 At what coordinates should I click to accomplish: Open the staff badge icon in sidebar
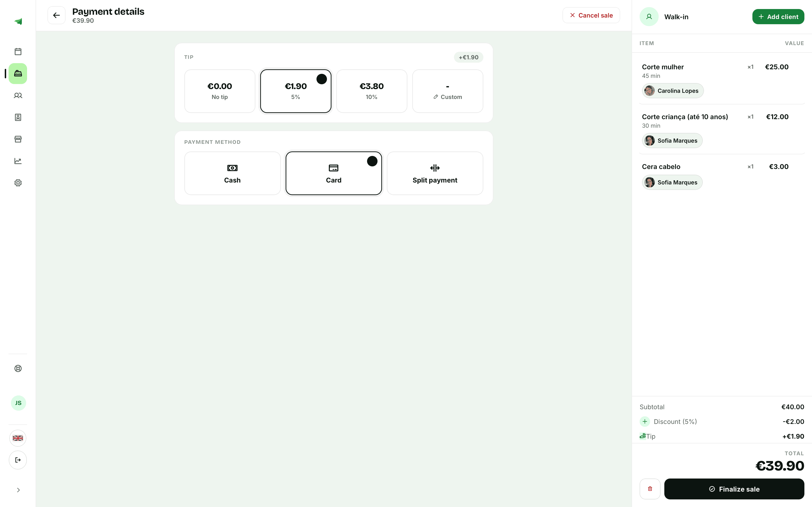18,117
